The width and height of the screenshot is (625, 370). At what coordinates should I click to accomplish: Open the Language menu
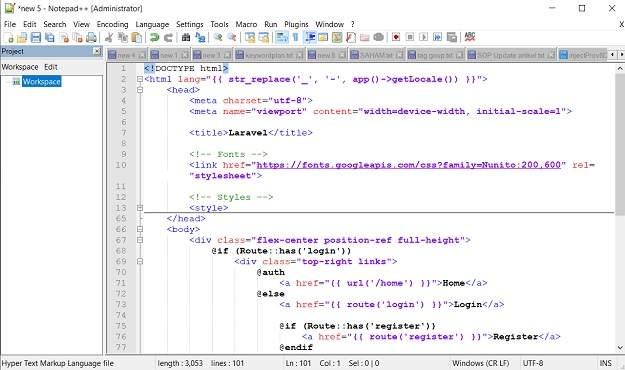(x=152, y=24)
